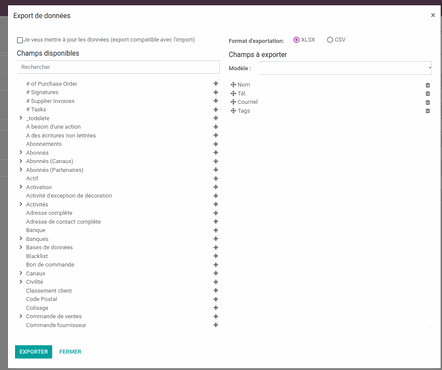This screenshot has width=442, height=370.
Task: Add 'Banques' field using plus icon
Action: (216, 239)
